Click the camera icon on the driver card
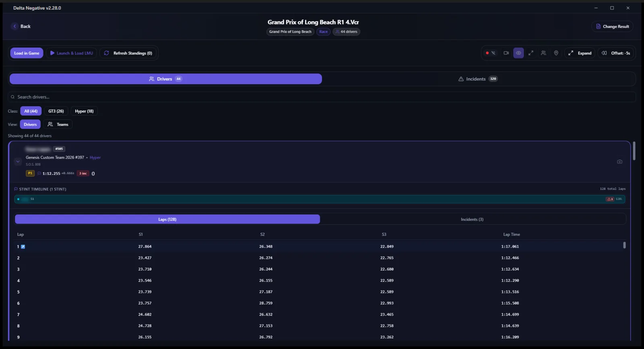644x349 pixels. [619, 162]
